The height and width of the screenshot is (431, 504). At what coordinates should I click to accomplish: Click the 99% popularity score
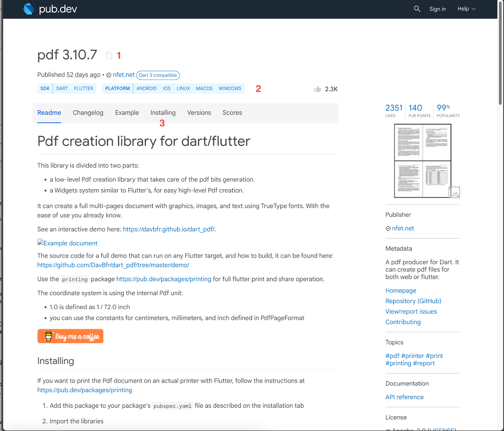pos(448,111)
